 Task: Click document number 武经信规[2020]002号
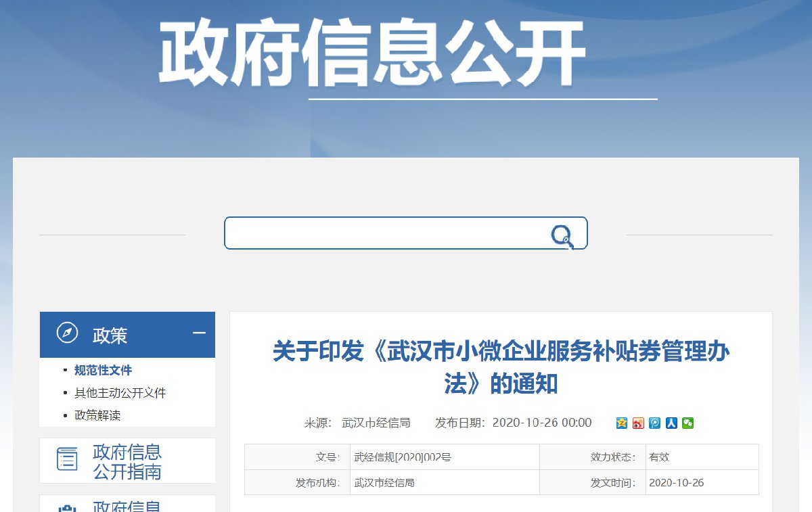coord(403,457)
